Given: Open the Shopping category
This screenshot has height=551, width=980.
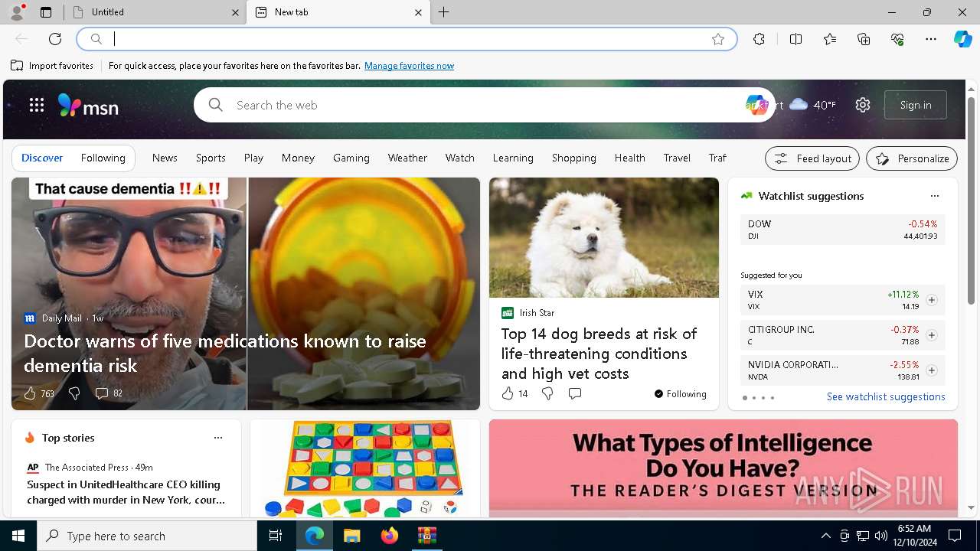Looking at the screenshot, I should pyautogui.click(x=573, y=158).
